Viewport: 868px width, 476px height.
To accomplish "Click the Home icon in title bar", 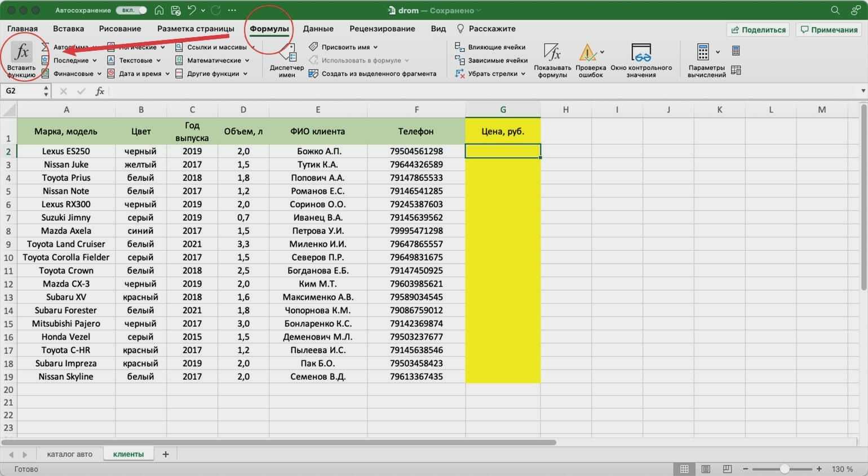I will point(160,10).
